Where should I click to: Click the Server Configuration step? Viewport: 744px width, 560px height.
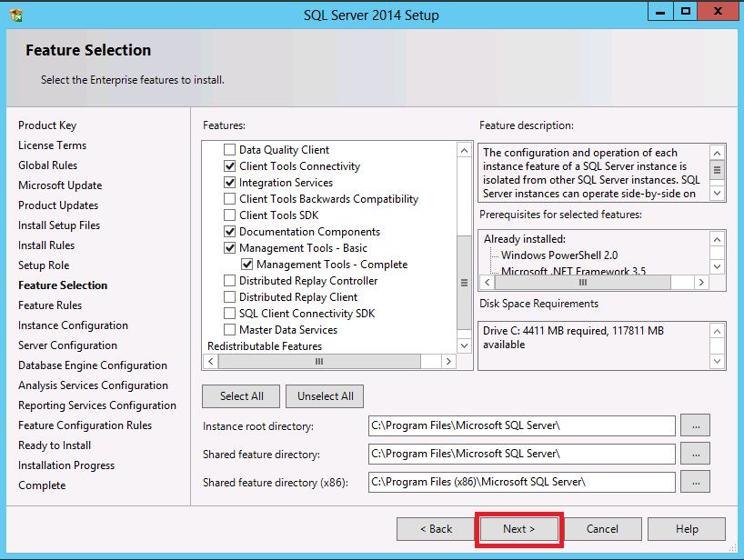point(68,345)
